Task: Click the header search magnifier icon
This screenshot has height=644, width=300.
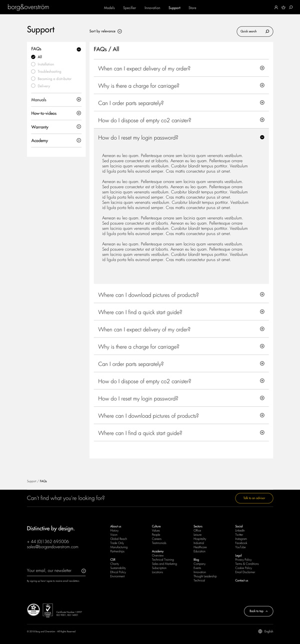Action: [291, 7]
